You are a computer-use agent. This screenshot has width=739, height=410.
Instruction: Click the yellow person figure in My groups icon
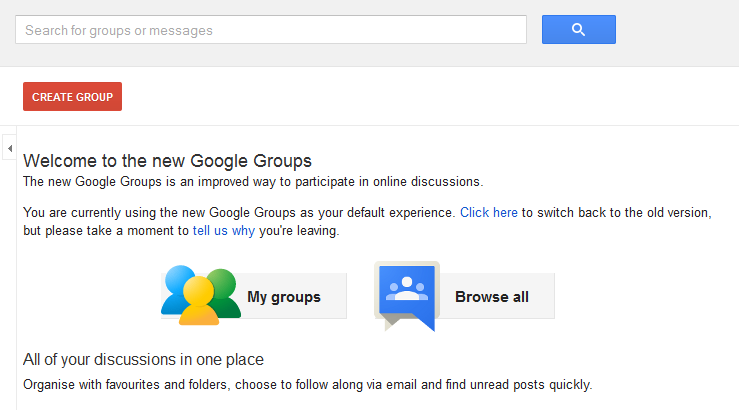(x=200, y=302)
